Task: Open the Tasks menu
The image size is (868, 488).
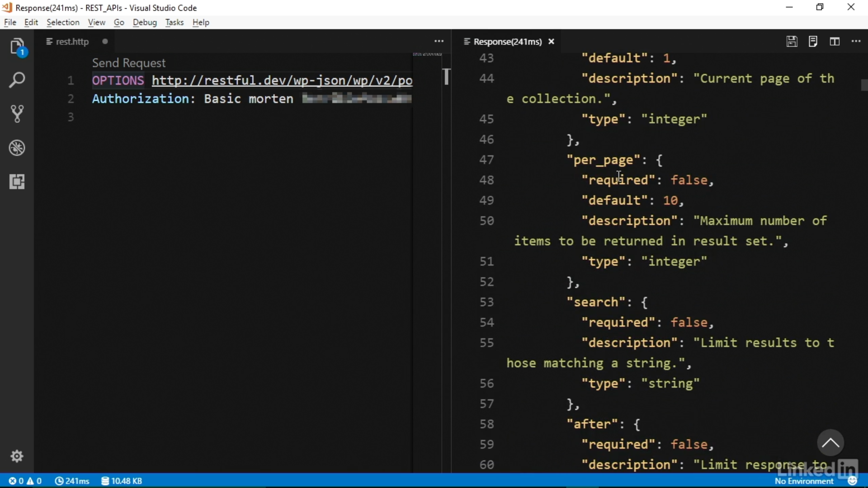Action: coord(175,22)
